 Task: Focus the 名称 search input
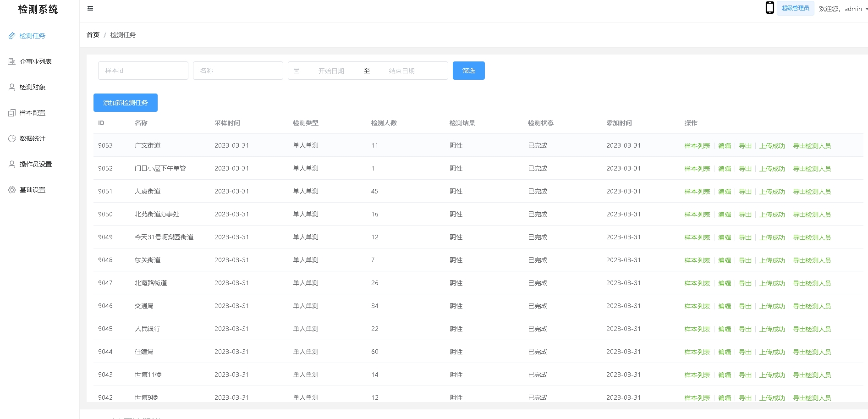pyautogui.click(x=238, y=71)
